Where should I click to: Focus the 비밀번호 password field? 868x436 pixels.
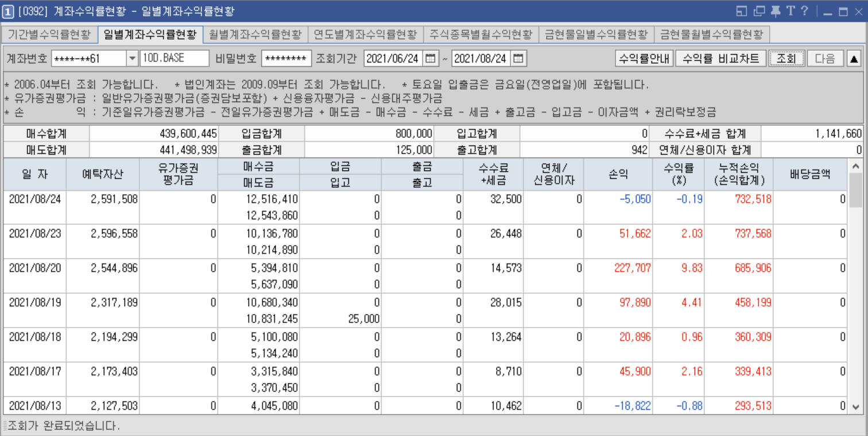pyautogui.click(x=286, y=59)
